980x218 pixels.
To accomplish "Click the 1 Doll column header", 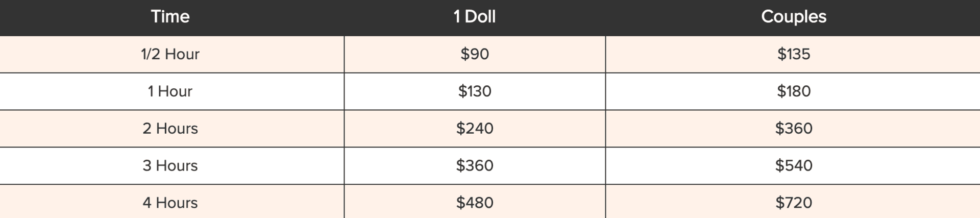I will coord(474,17).
